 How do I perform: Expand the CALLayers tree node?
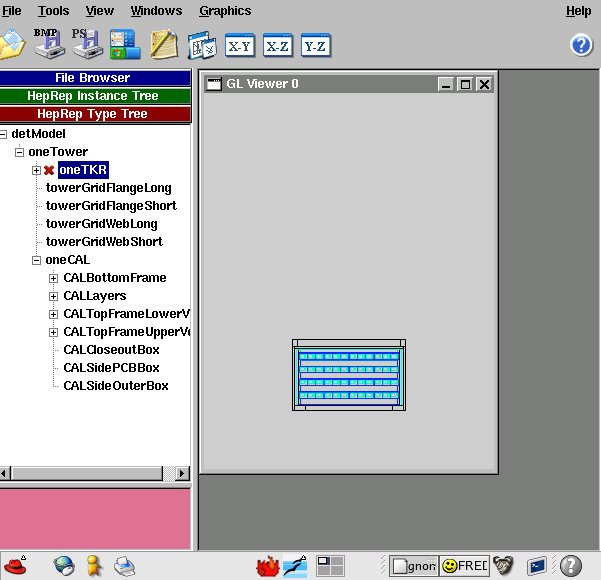click(54, 296)
